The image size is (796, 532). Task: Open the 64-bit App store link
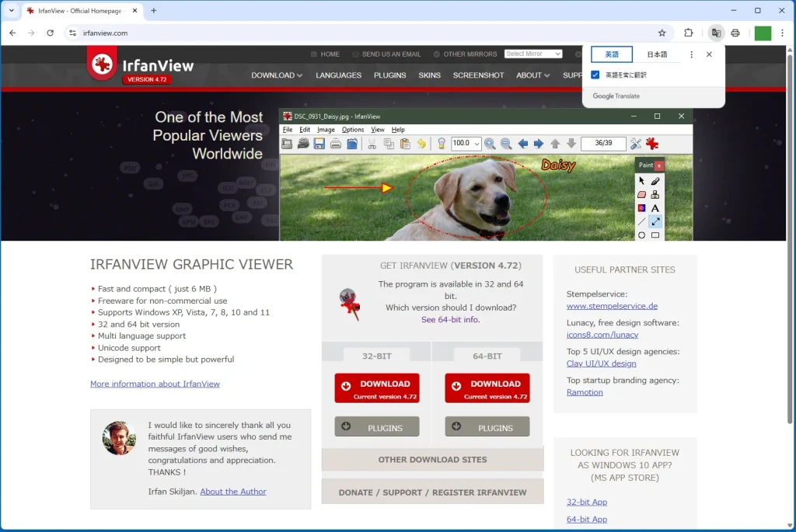tap(586, 520)
